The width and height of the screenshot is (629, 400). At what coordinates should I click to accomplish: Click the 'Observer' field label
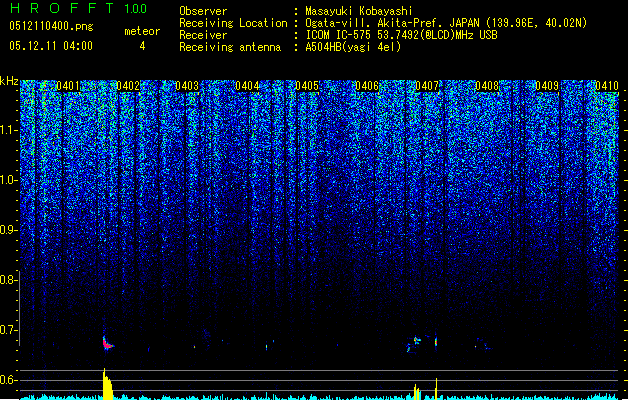tap(203, 11)
